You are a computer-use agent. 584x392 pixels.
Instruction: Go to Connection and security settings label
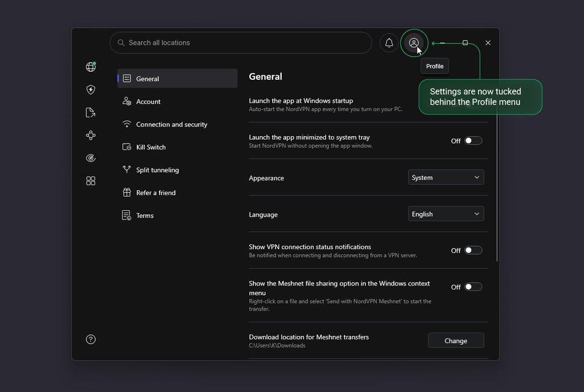(x=172, y=124)
